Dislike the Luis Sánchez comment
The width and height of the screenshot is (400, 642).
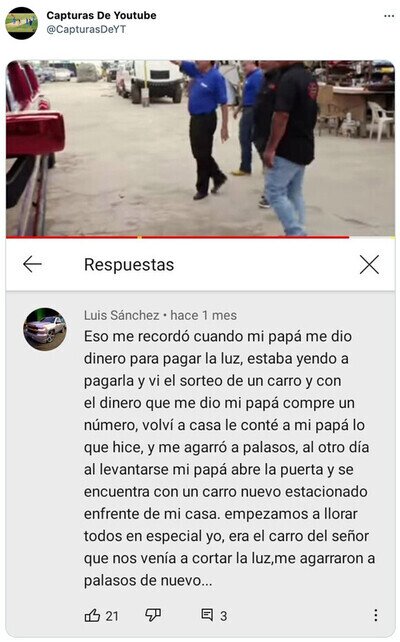153,615
